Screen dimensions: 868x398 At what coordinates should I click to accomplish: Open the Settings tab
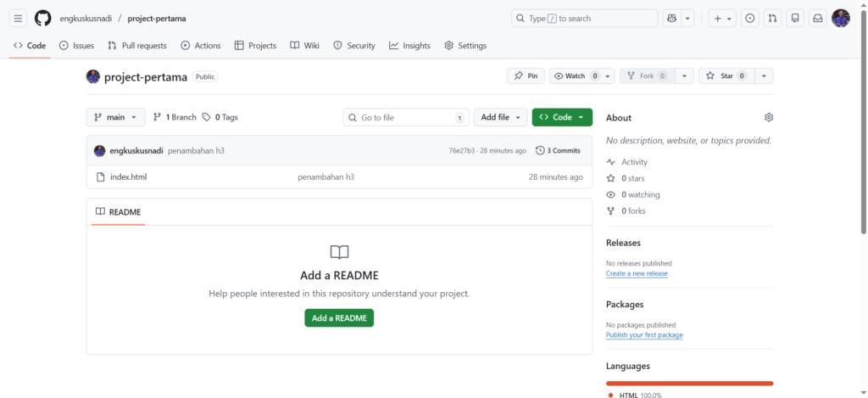(x=465, y=46)
